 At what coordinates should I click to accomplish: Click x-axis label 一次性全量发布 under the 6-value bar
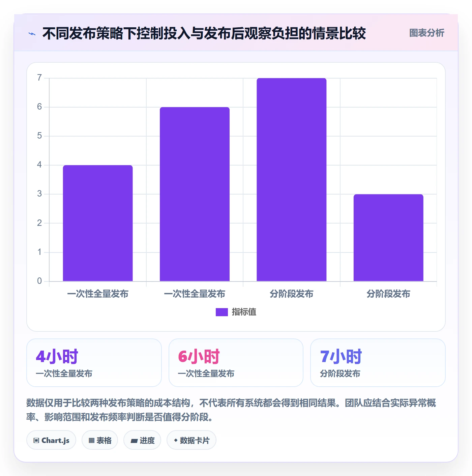click(195, 294)
